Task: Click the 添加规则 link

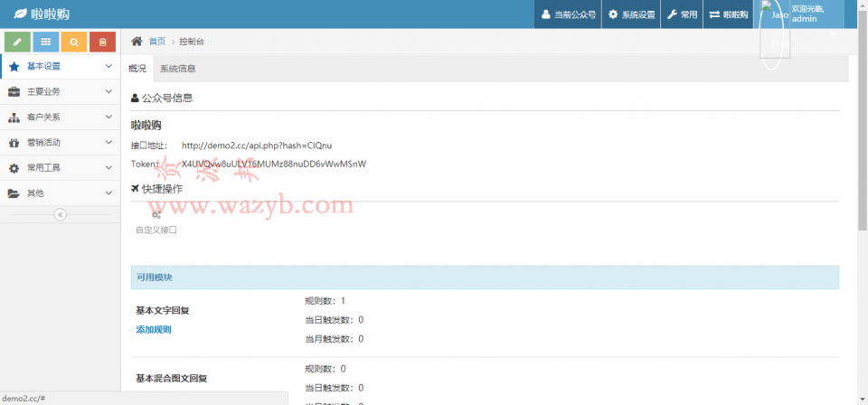Action: click(x=154, y=330)
